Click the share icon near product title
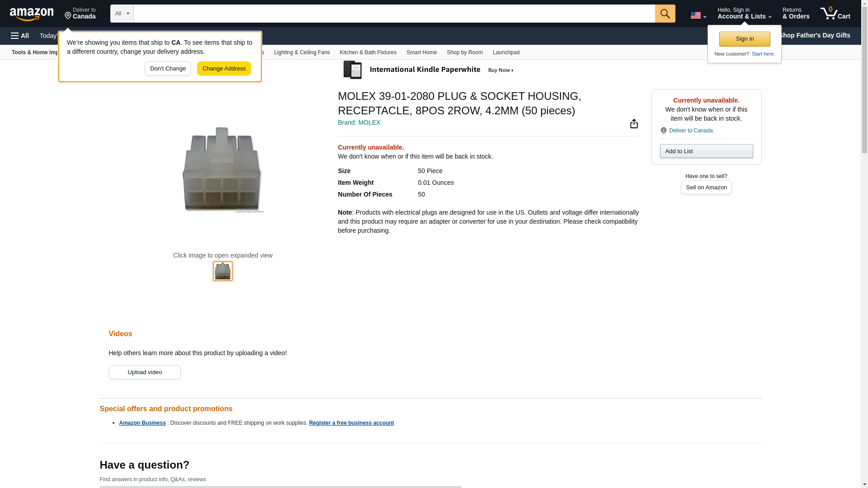Image resolution: width=868 pixels, height=488 pixels. point(634,124)
